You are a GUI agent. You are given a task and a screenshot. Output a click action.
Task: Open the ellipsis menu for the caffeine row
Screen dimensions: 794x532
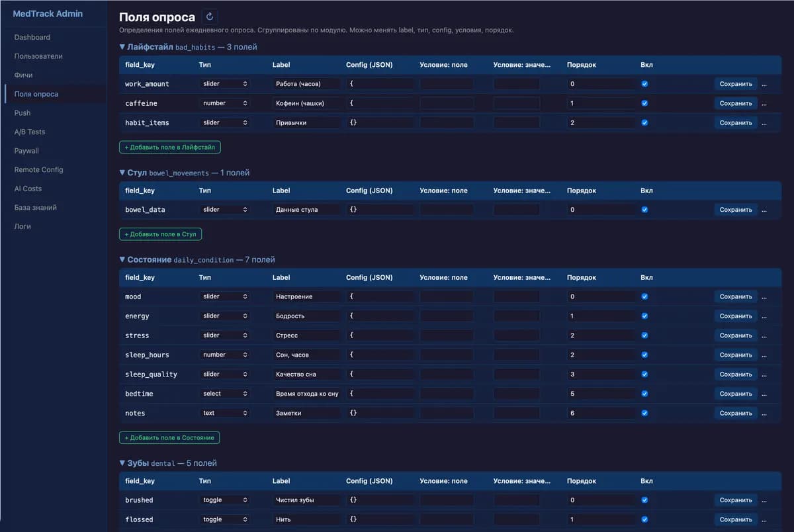[764, 103]
